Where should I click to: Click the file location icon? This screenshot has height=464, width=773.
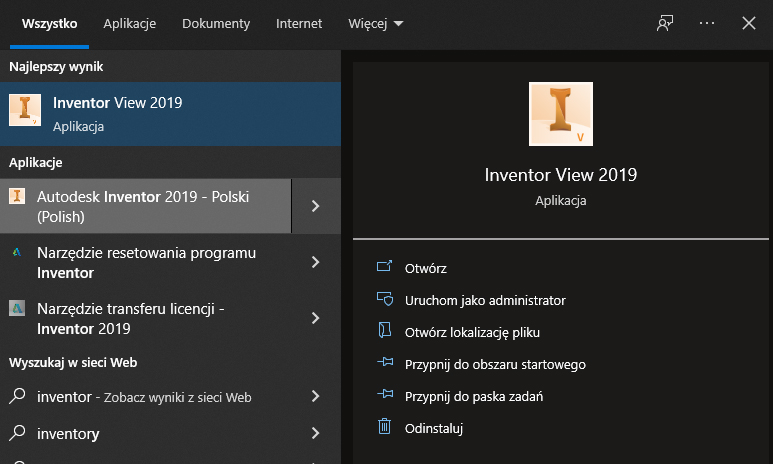point(385,330)
